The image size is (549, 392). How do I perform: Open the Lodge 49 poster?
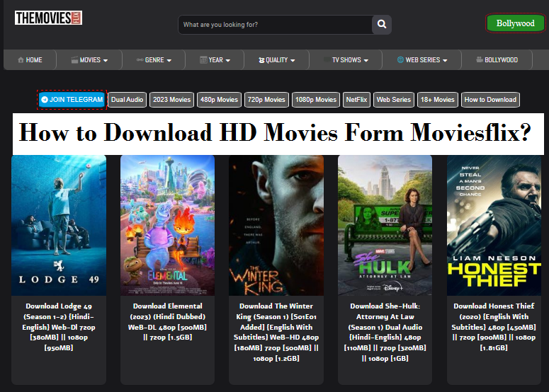point(59,225)
